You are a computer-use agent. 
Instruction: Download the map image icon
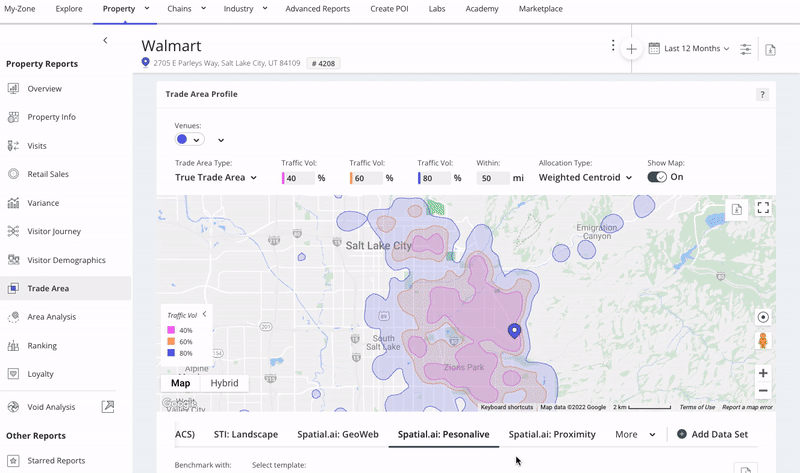[737, 209]
